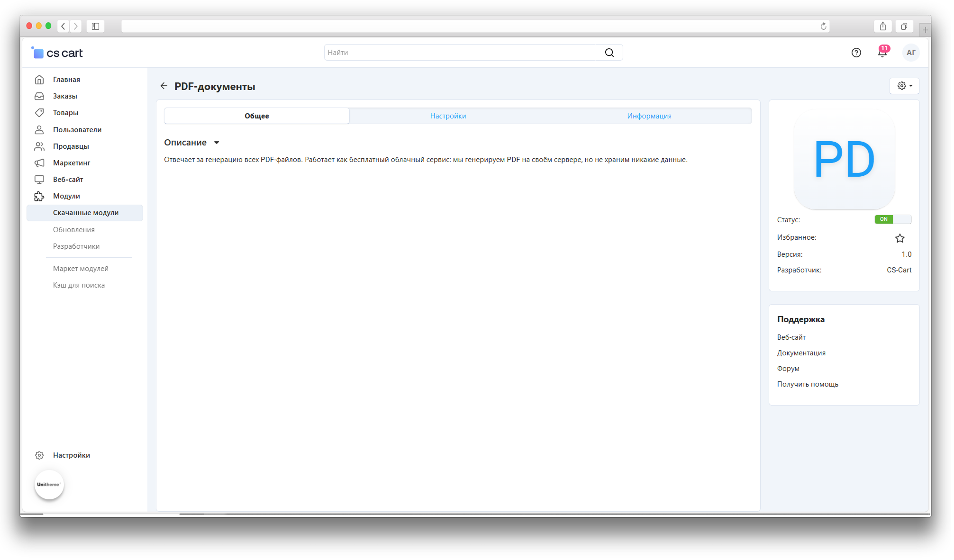This screenshot has height=560, width=954.
Task: Click the Получить помощь link
Action: click(807, 384)
